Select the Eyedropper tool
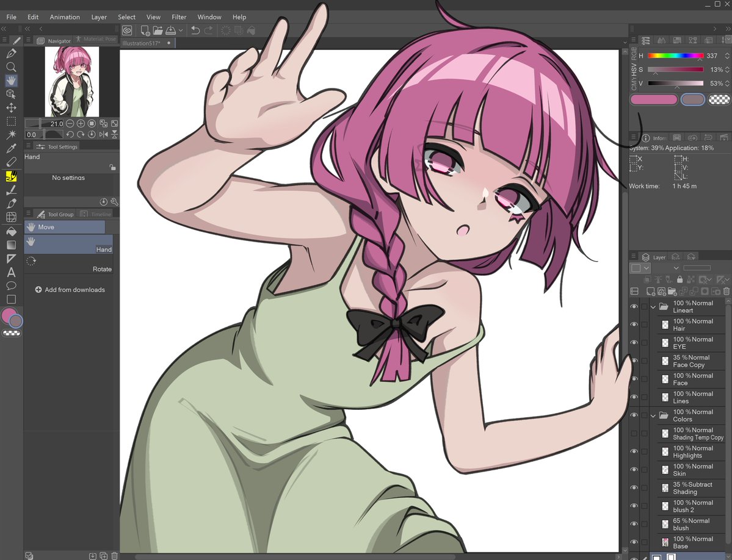 click(11, 149)
